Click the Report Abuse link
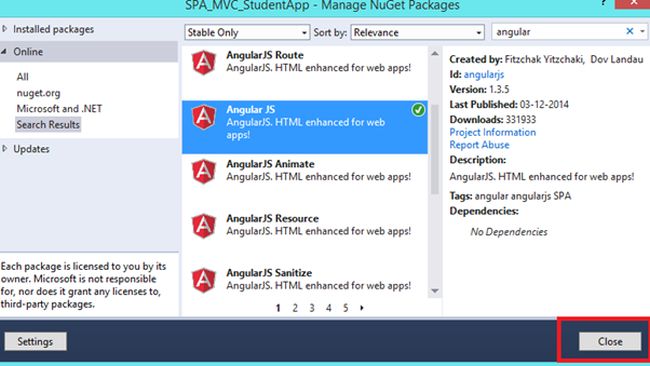 479,145
